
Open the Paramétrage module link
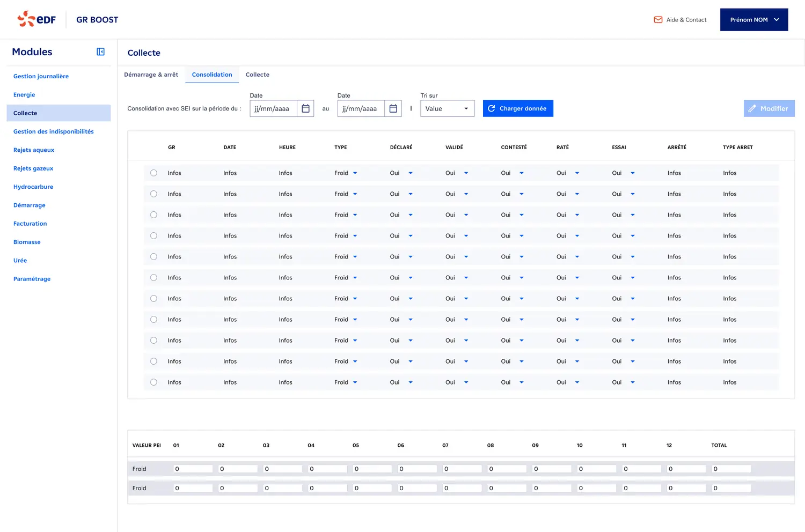tap(32, 279)
